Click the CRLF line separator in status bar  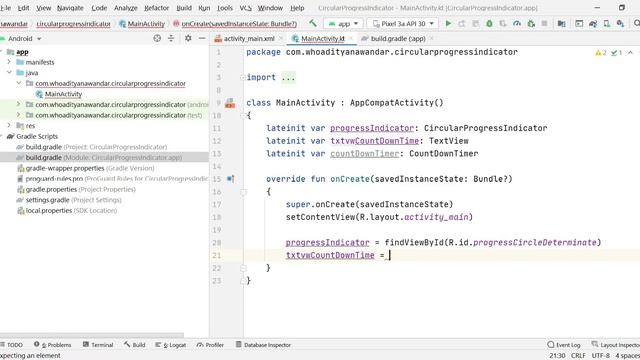click(578, 356)
